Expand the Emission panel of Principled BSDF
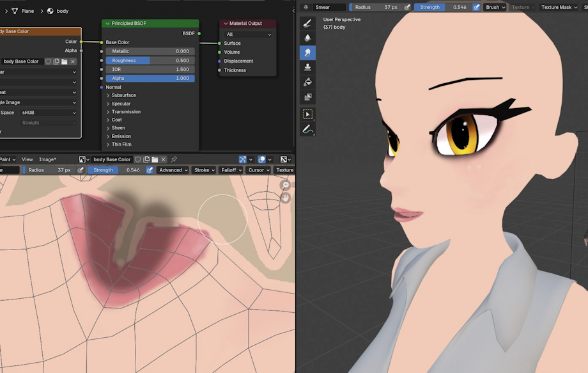Image resolution: width=588 pixels, height=373 pixels. (x=108, y=136)
